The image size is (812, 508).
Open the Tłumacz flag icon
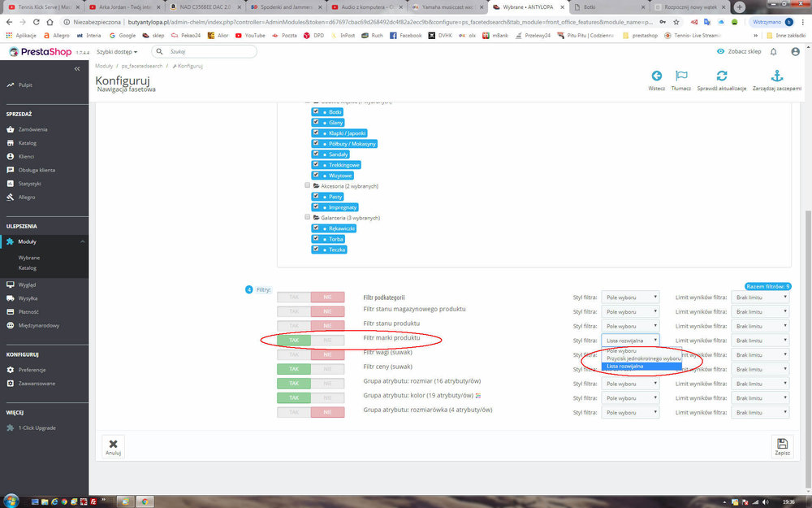coord(681,76)
